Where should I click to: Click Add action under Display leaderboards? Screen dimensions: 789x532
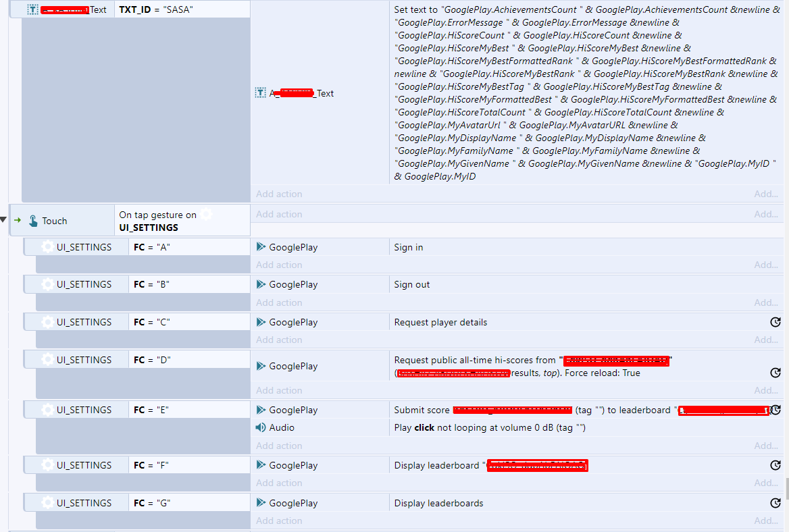click(x=279, y=521)
